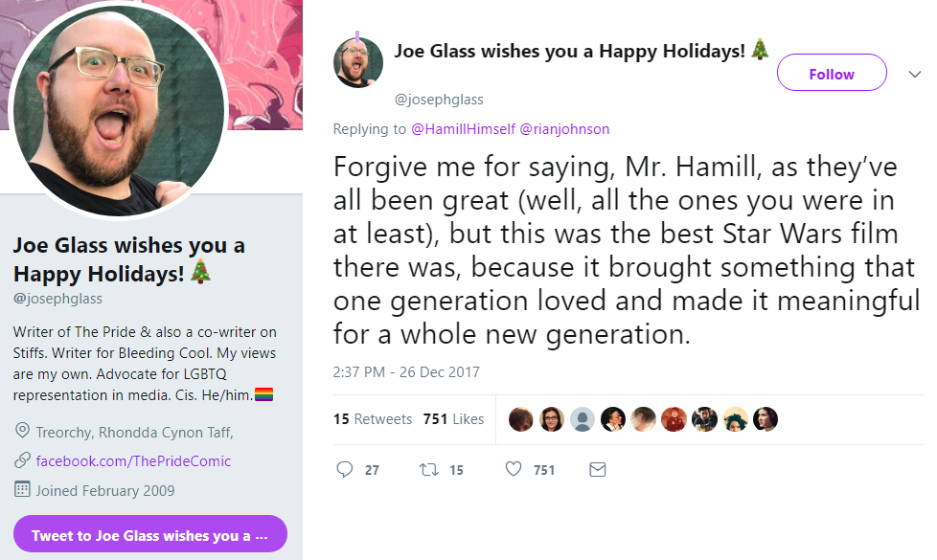
Task: Open the tweet options chevron menu
Action: (914, 74)
